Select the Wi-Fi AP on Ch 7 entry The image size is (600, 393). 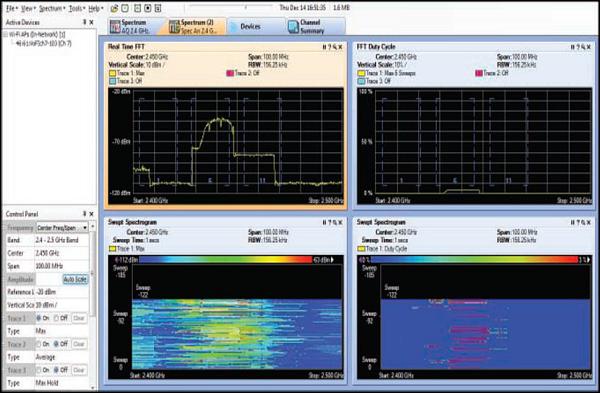click(44, 43)
